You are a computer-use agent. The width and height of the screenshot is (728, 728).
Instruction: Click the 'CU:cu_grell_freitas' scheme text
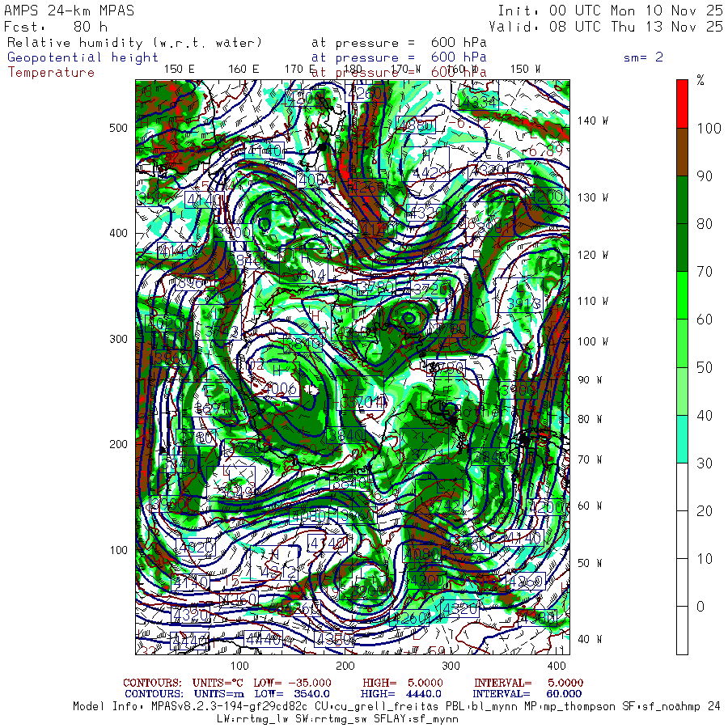coord(376,707)
